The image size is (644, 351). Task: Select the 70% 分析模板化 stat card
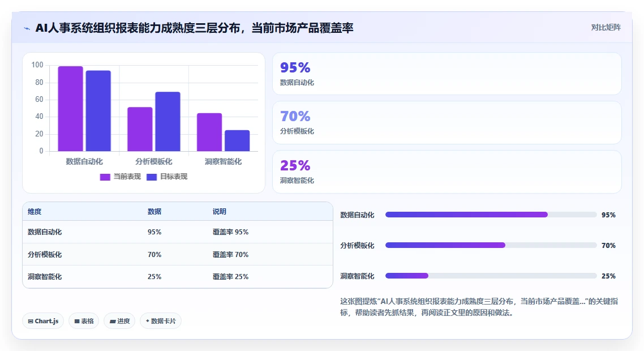point(447,122)
